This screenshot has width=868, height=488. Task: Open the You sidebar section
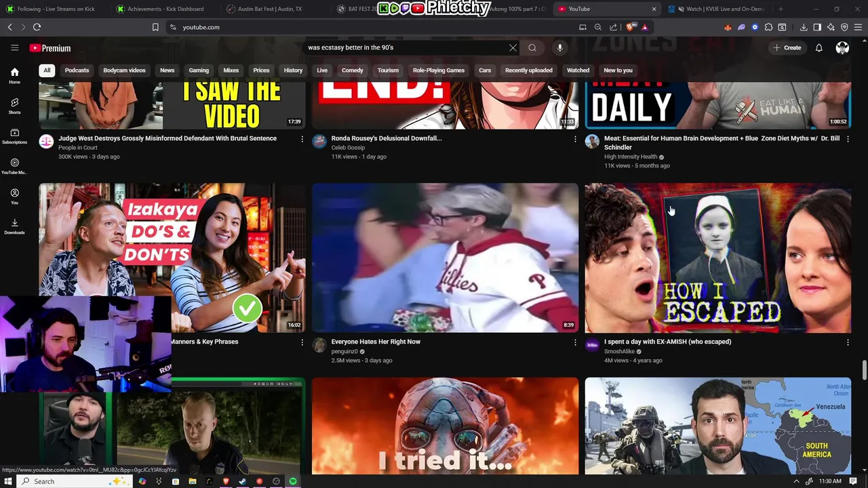tap(14, 196)
